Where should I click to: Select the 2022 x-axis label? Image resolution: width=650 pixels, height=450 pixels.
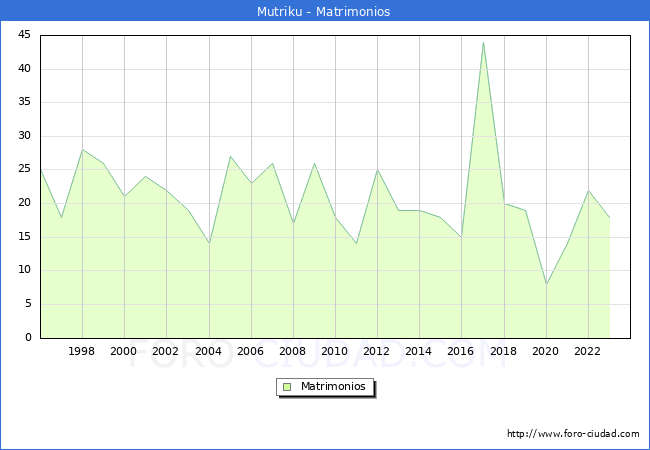pyautogui.click(x=587, y=351)
